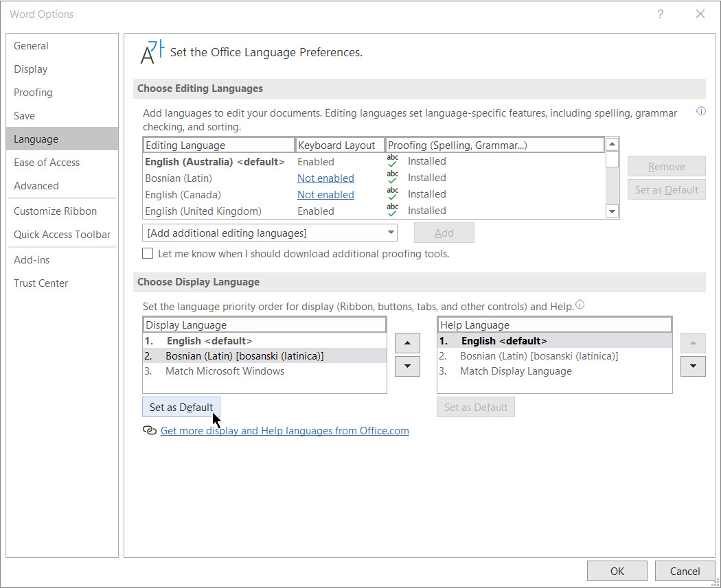Enable download additional proofing tools notification checkbox
The image size is (721, 588).
(148, 254)
